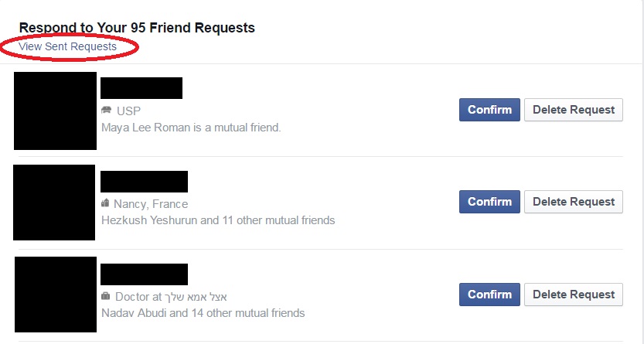
Task: Delete the request from the USP person
Action: [573, 110]
